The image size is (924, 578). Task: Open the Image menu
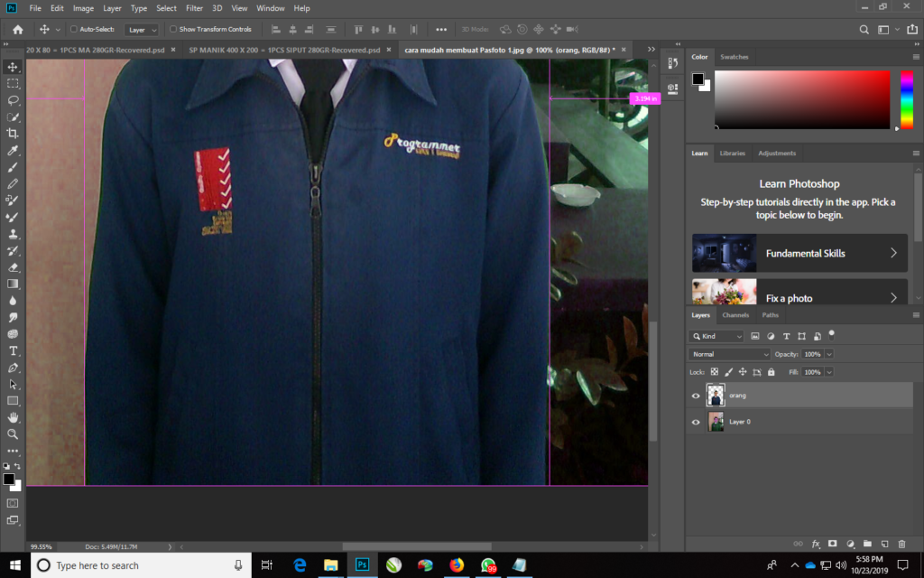point(83,8)
